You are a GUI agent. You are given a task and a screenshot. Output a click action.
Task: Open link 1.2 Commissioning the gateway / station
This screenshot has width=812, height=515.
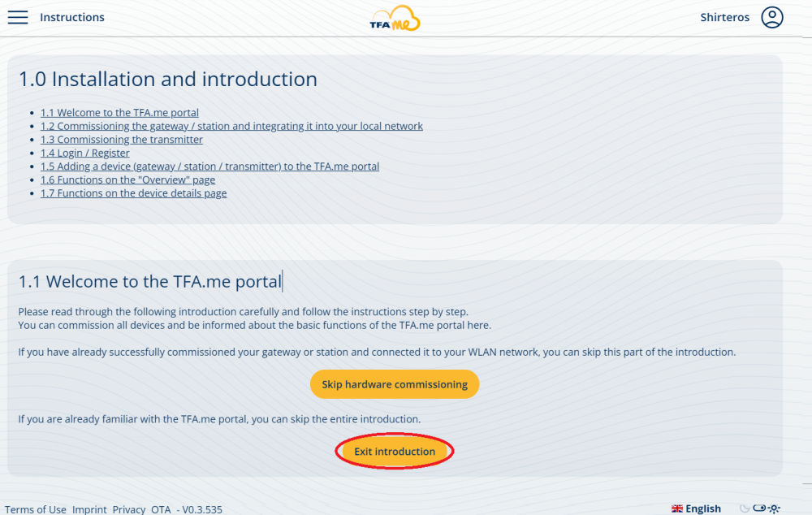coord(231,126)
